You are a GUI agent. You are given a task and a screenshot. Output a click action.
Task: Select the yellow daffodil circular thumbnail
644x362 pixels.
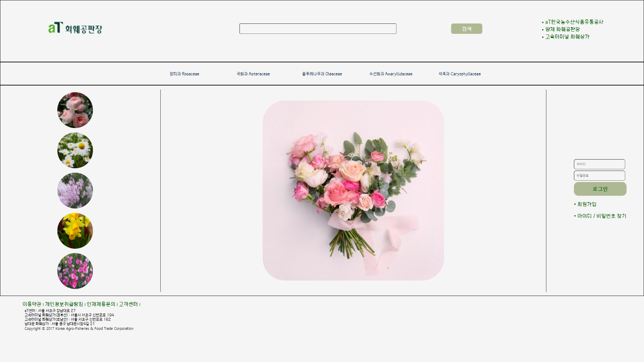tap(75, 231)
